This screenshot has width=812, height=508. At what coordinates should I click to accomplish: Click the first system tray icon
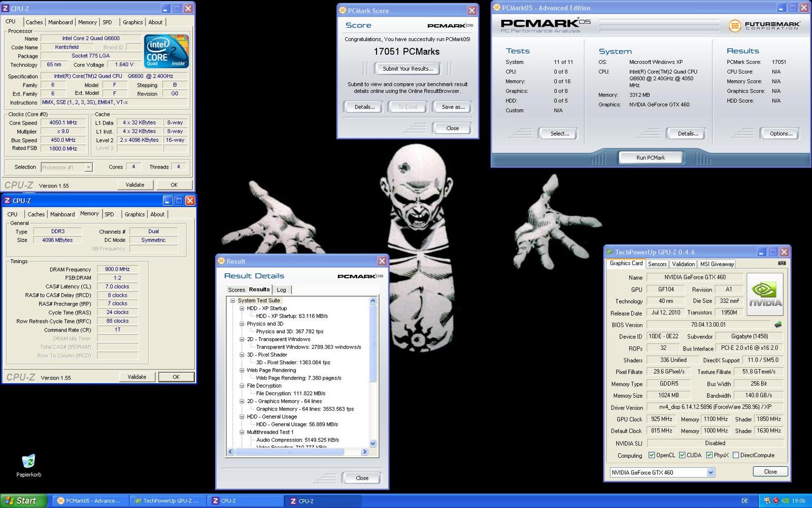[767, 501]
